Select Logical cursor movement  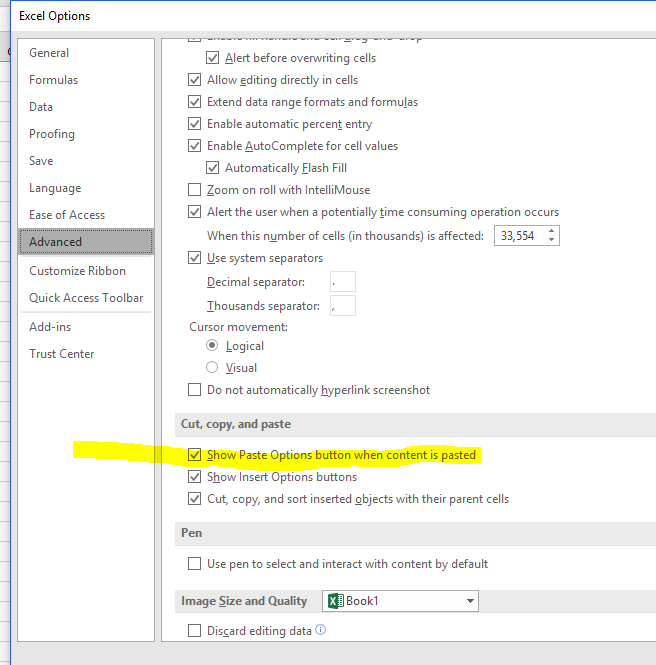point(212,346)
